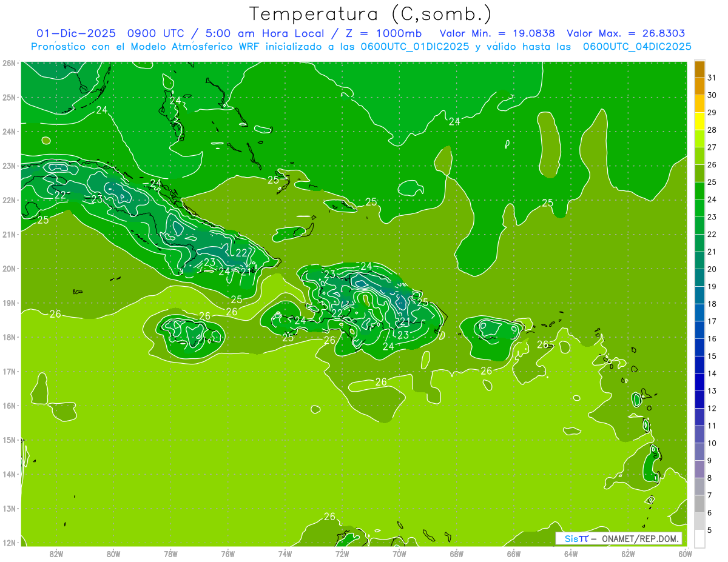728x562 pixels.
Task: Click the "26N" latitude axis label
Action: point(8,63)
